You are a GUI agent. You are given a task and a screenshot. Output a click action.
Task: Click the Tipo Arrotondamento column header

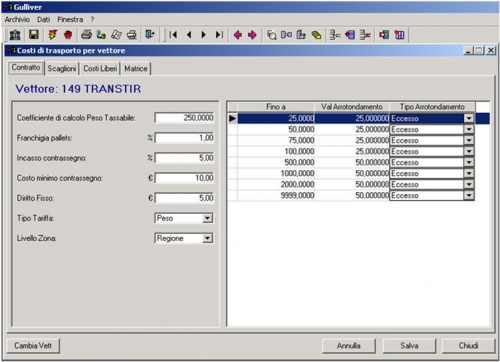pyautogui.click(x=432, y=107)
